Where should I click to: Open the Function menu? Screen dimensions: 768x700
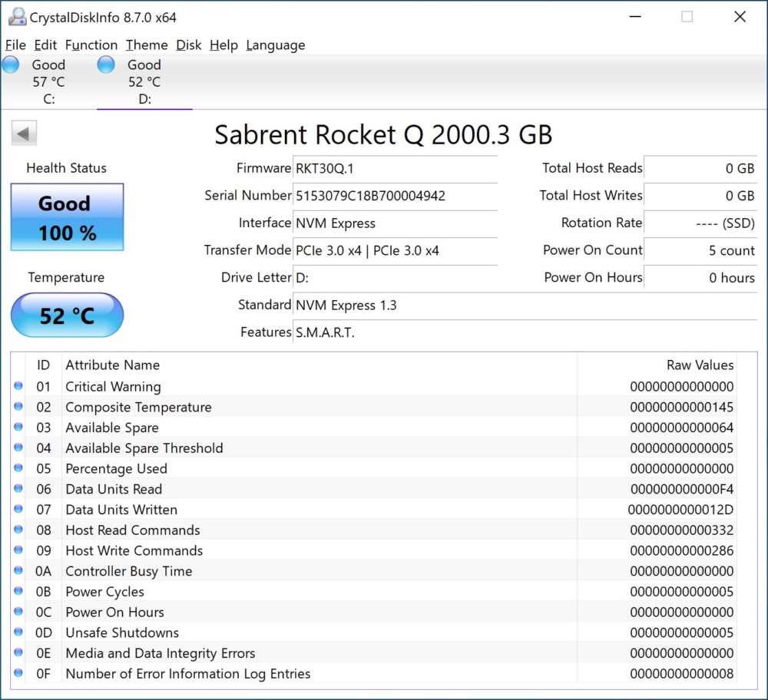pos(91,45)
